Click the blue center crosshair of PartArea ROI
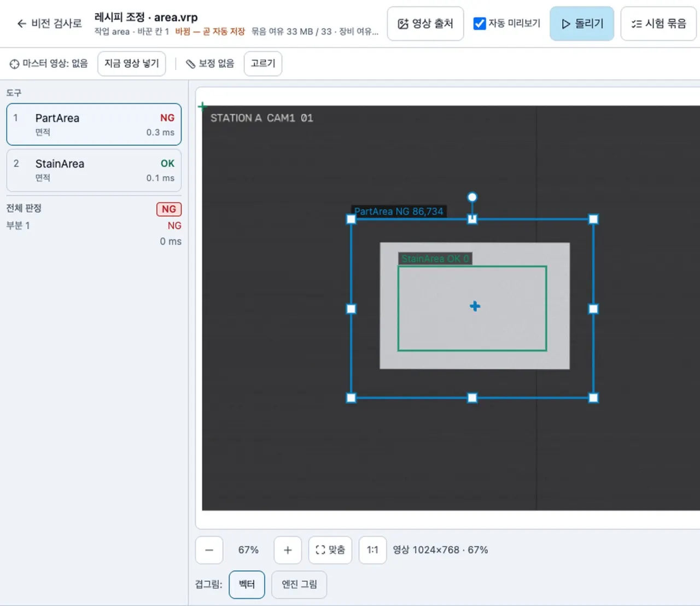Viewport: 700px width, 606px height. [475, 306]
